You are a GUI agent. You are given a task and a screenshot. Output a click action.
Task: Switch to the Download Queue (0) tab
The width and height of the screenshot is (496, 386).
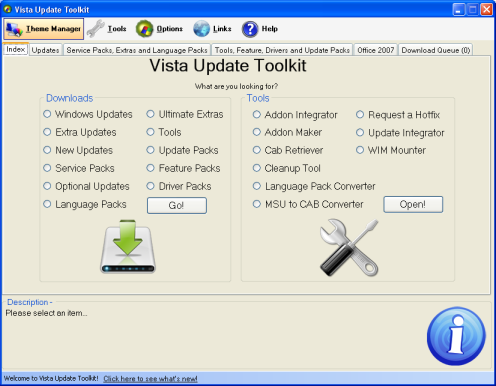click(436, 50)
